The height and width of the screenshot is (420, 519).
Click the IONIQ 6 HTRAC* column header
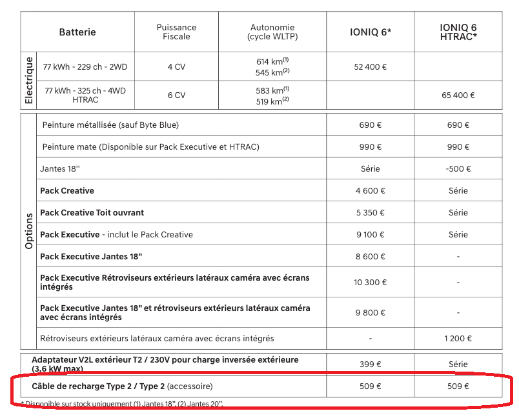pyautogui.click(x=458, y=32)
